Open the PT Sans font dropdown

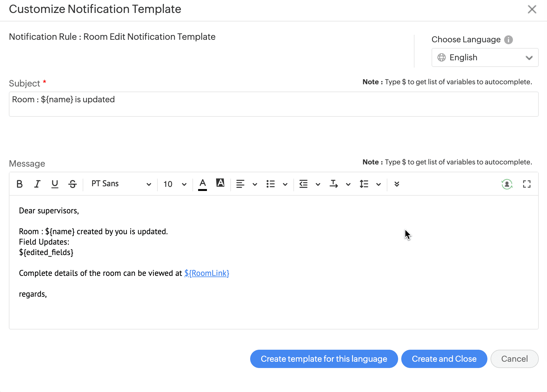click(121, 184)
